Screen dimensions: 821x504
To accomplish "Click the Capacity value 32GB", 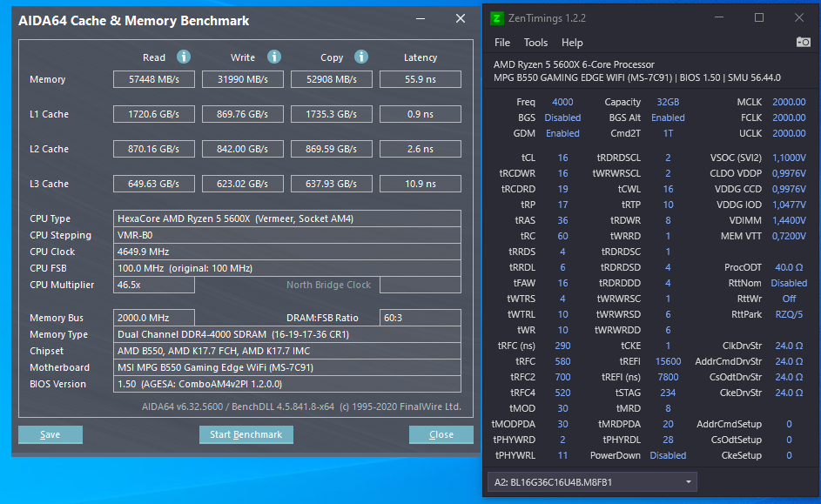I will click(x=668, y=102).
